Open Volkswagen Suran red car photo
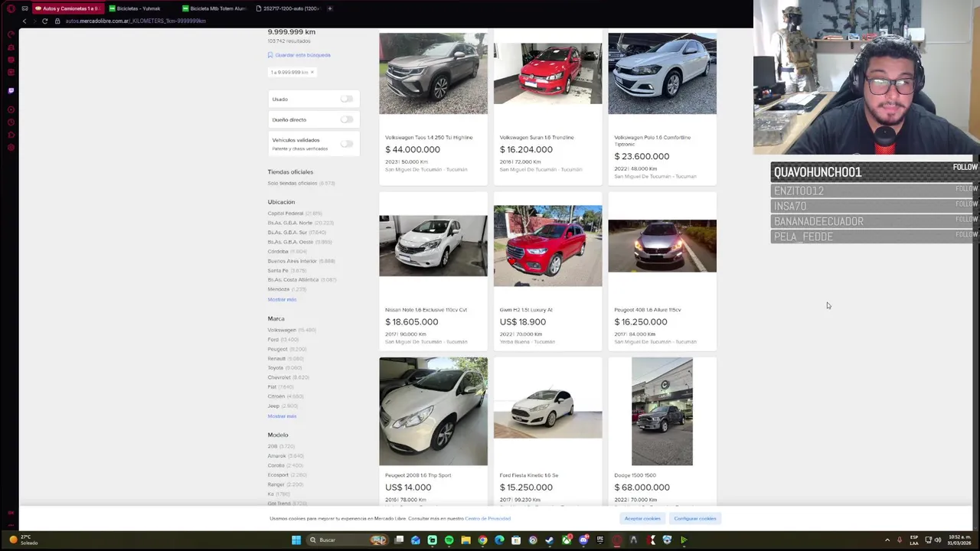980x551 pixels. (547, 73)
